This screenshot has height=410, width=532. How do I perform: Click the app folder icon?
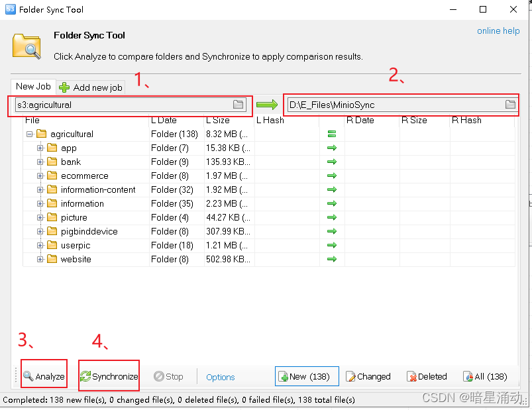click(52, 148)
